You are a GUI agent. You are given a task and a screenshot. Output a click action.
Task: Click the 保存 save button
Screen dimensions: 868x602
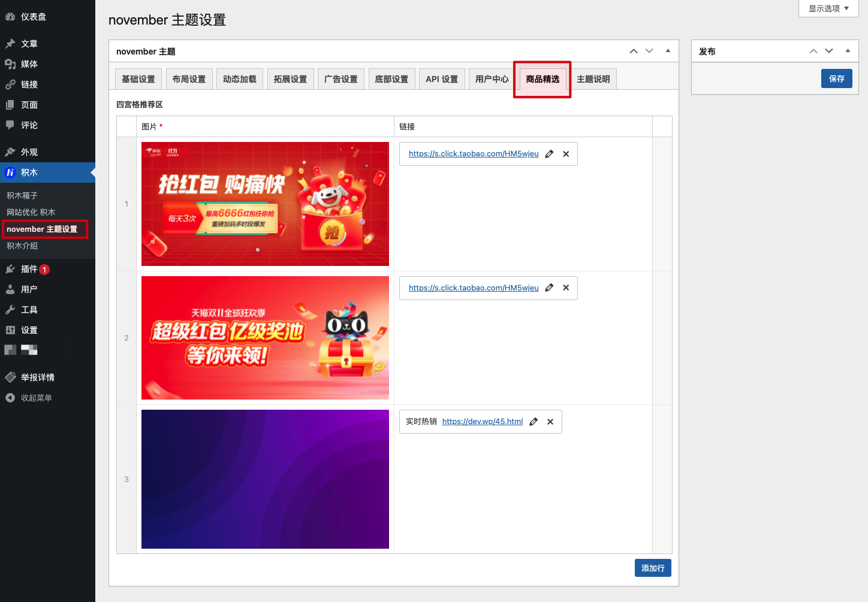coord(836,78)
